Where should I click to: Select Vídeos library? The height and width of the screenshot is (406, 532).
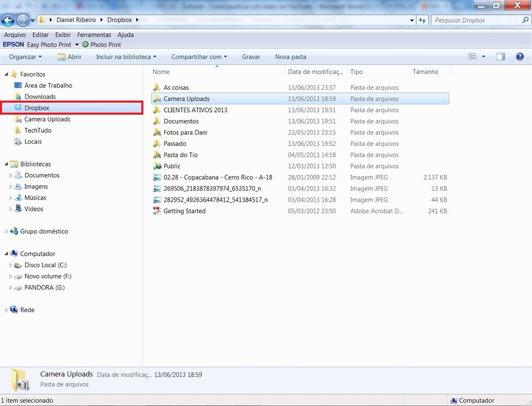[x=34, y=209]
